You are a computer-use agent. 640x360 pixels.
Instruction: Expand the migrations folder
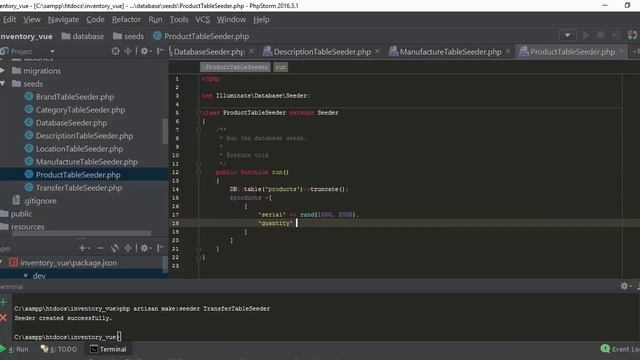pyautogui.click(x=3, y=71)
